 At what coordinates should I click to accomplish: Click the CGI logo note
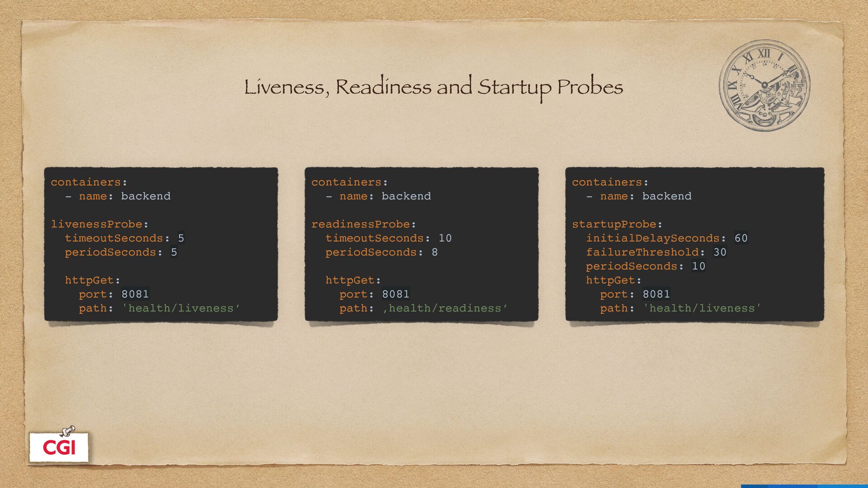[x=59, y=447]
